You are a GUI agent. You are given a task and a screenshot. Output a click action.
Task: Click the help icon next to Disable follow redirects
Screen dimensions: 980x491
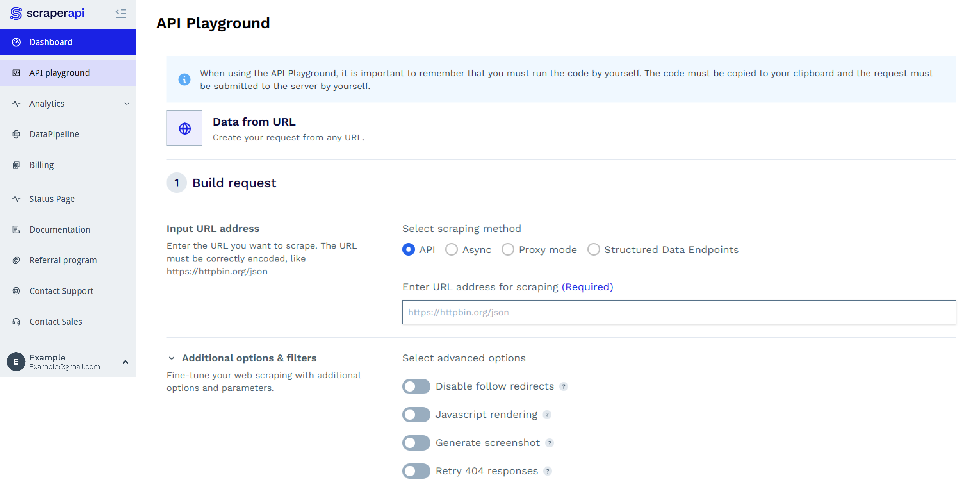pos(563,386)
